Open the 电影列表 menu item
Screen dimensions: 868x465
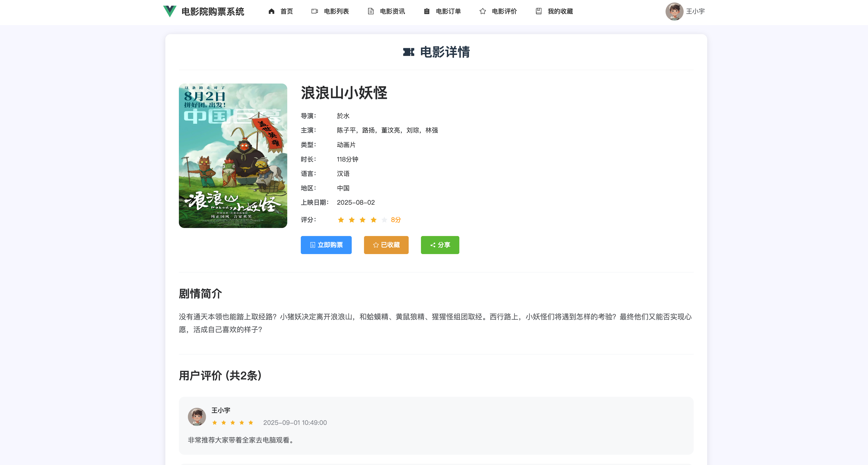pos(336,11)
